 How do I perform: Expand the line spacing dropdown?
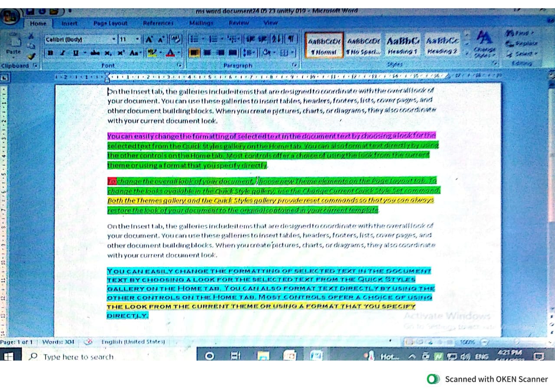250,53
